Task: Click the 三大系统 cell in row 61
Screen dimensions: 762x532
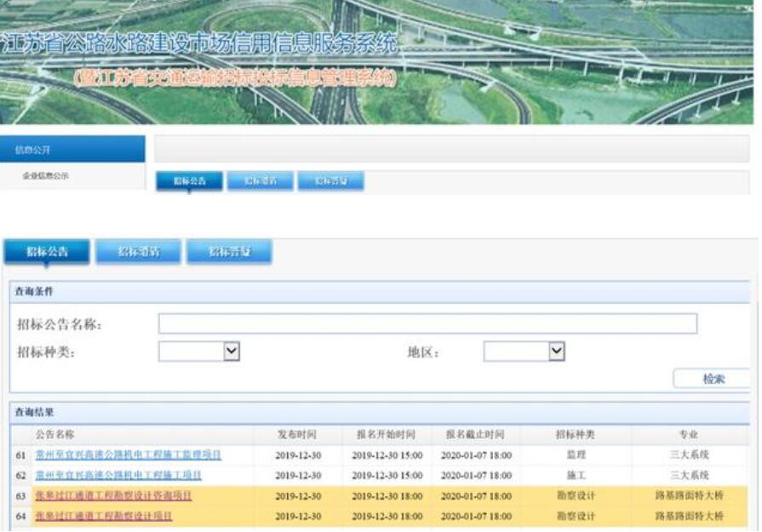Action: pyautogui.click(x=689, y=455)
